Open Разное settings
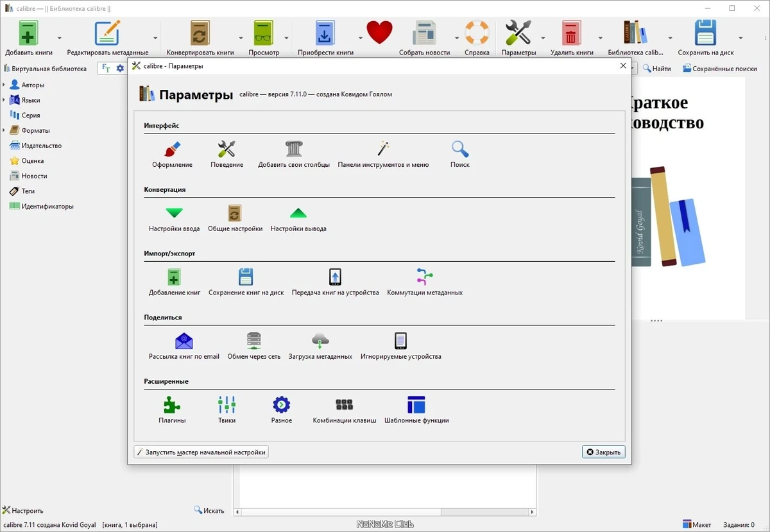Screen dimensions: 770x532 (x=281, y=411)
